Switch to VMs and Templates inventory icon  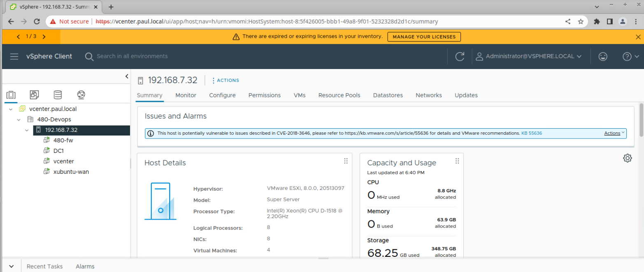pos(35,95)
